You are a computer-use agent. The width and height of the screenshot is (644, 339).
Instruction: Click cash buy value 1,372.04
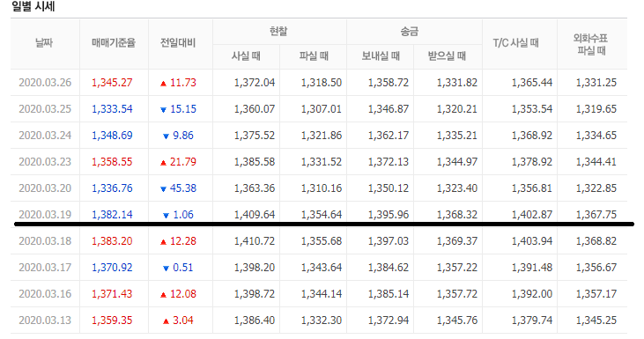click(255, 83)
